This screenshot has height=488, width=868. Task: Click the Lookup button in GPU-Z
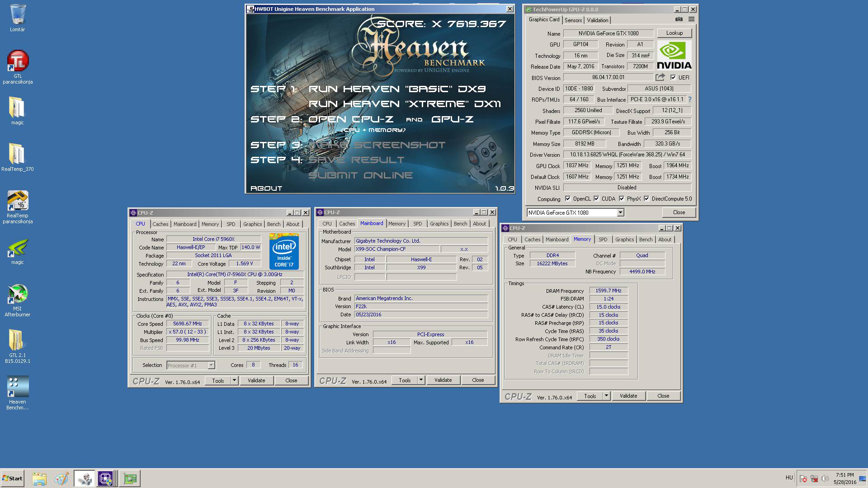point(674,33)
